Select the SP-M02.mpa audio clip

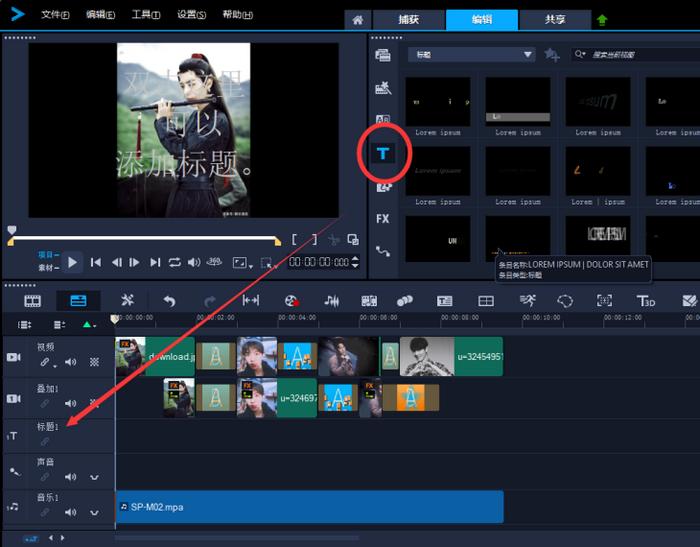(309, 507)
